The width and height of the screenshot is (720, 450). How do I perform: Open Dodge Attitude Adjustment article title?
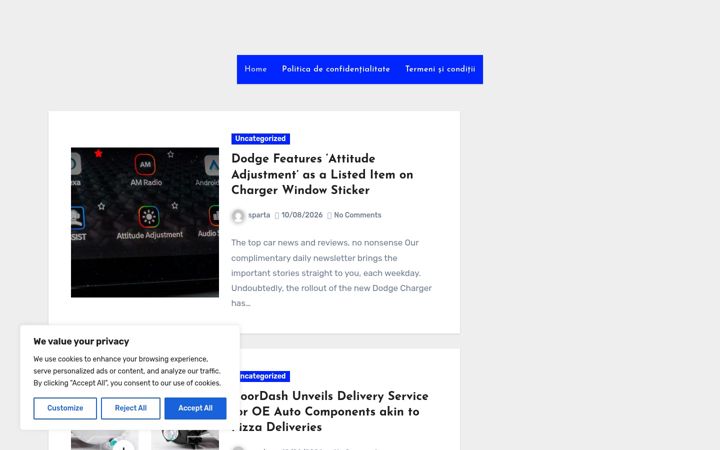(x=322, y=174)
